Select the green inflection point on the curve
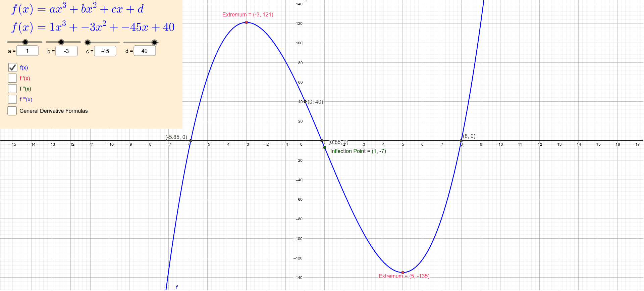 pos(325,148)
